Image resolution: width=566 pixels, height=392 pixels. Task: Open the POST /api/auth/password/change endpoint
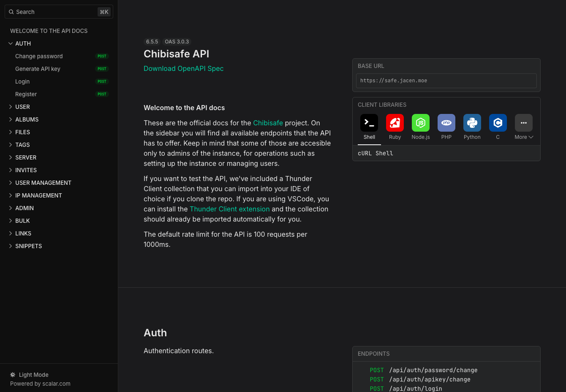pos(424,370)
